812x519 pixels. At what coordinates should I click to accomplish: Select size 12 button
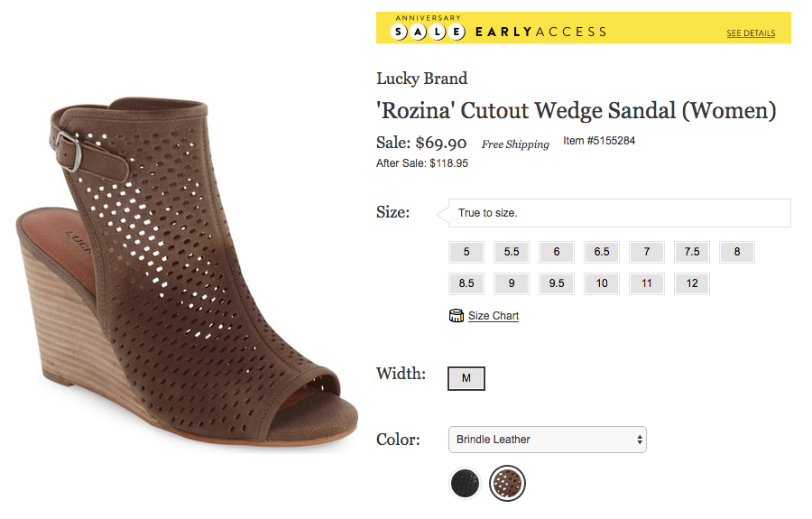click(x=692, y=283)
